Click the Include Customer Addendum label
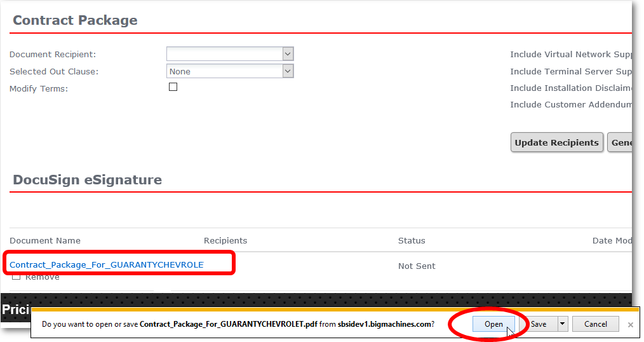This screenshot has height=342, width=644. click(571, 104)
